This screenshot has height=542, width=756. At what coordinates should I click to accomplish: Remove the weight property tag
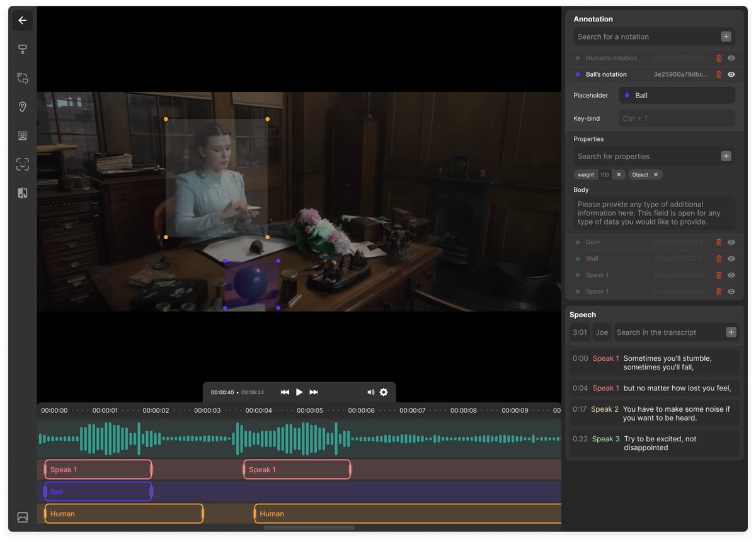pos(619,175)
